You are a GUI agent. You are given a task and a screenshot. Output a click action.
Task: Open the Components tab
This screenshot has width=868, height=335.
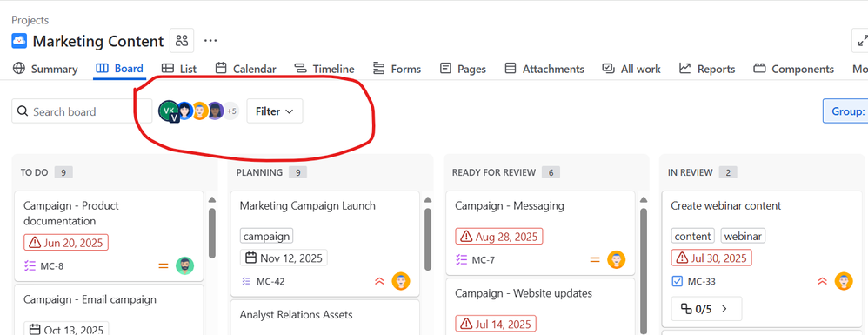pos(794,69)
